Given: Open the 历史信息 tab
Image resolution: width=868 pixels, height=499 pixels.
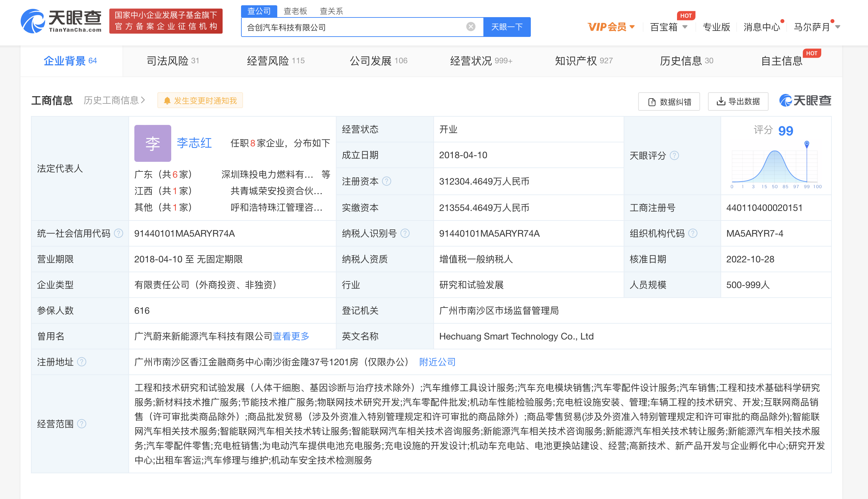Looking at the screenshot, I should tap(687, 61).
